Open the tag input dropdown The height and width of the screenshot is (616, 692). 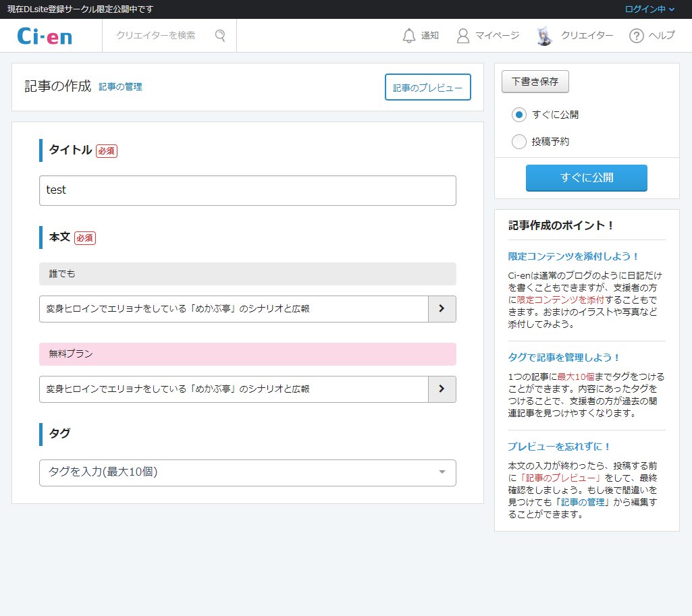pos(248,473)
